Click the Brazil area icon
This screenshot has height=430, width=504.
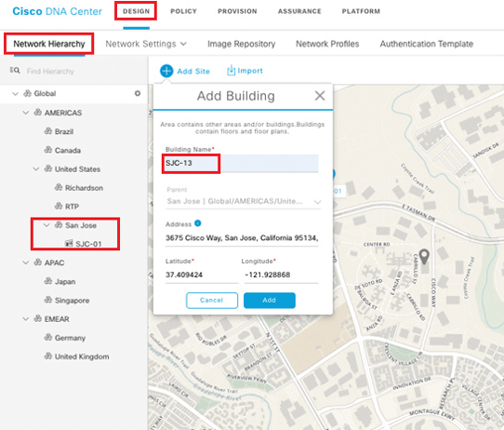coord(48,131)
